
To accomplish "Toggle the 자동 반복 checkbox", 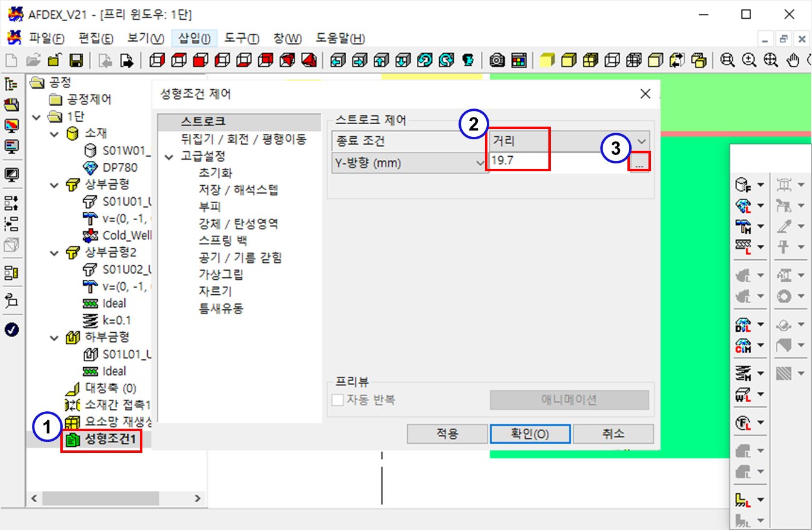I will 338,400.
